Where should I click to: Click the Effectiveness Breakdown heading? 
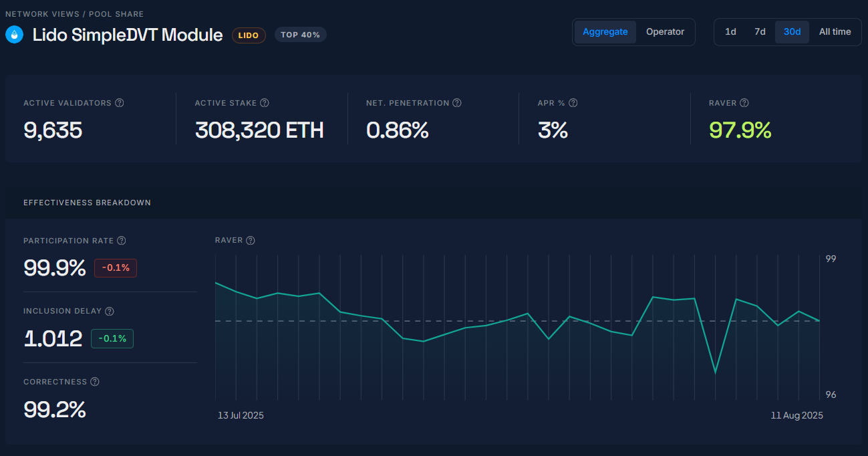point(87,203)
